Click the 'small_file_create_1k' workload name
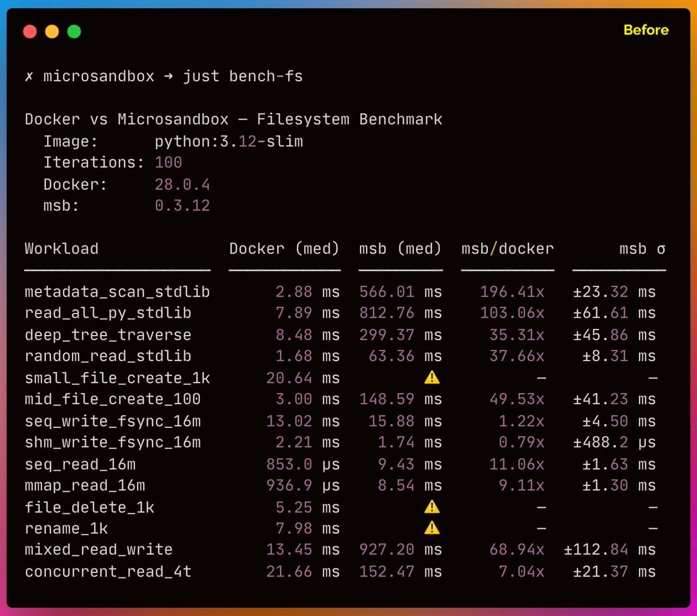697x616 pixels. 117,378
